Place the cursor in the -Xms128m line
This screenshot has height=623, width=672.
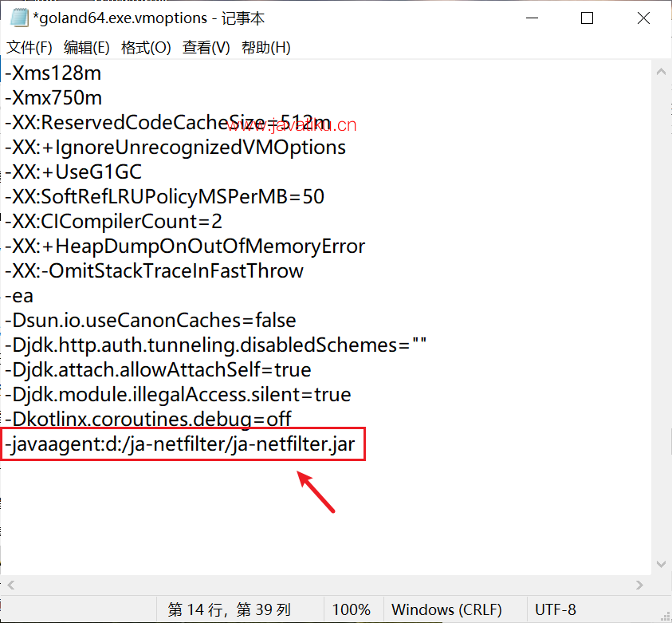[x=53, y=73]
